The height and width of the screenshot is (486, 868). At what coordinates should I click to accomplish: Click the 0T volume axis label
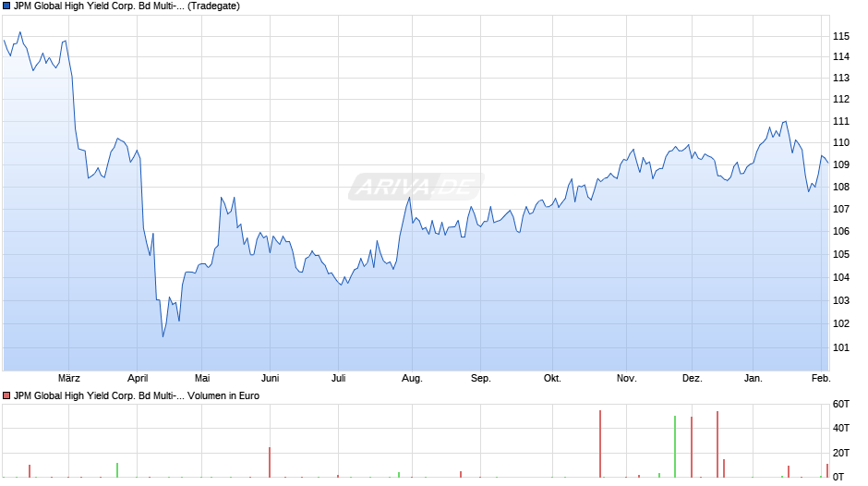[x=838, y=477]
